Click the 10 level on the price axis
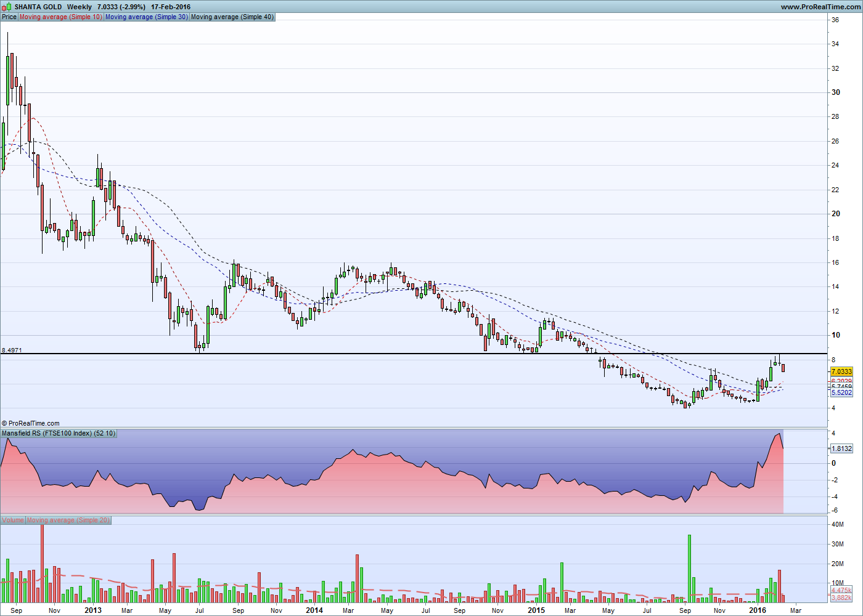The width and height of the screenshot is (863, 616). [x=836, y=335]
